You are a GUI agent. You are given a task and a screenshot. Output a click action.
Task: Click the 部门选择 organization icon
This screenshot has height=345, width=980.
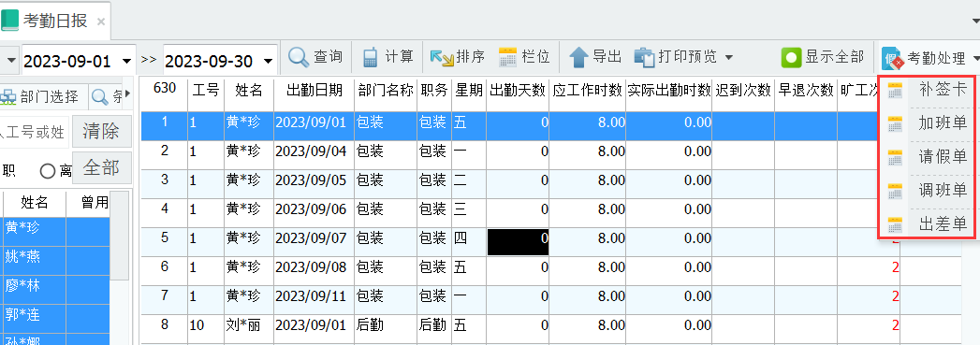pos(8,96)
